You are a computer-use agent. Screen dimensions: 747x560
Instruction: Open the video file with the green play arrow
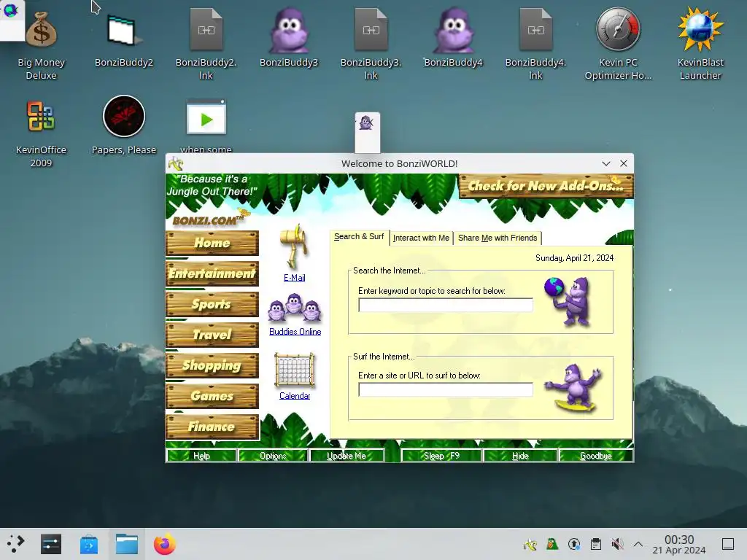(x=206, y=117)
